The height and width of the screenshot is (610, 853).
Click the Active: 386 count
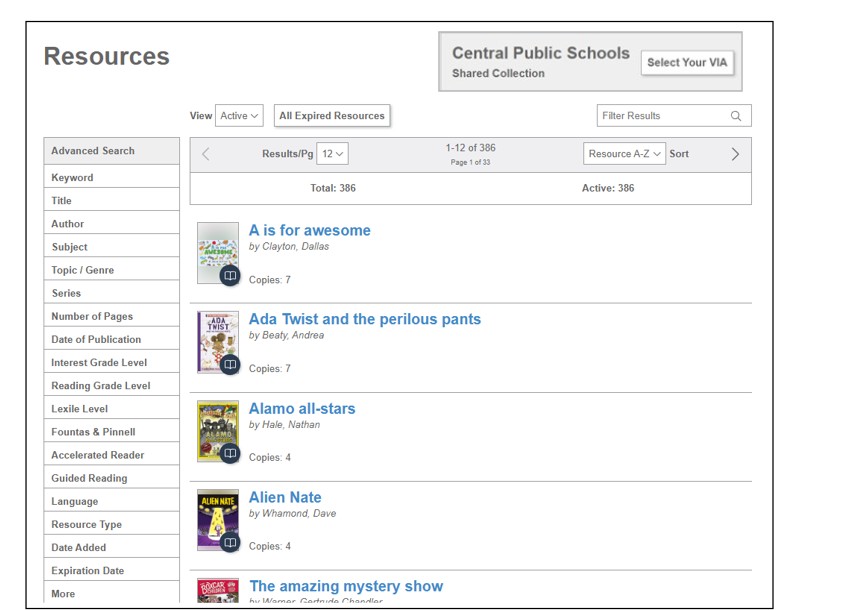(x=608, y=188)
